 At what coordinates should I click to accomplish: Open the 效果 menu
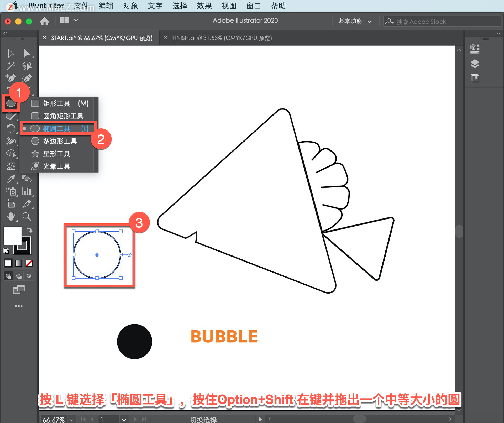204,6
